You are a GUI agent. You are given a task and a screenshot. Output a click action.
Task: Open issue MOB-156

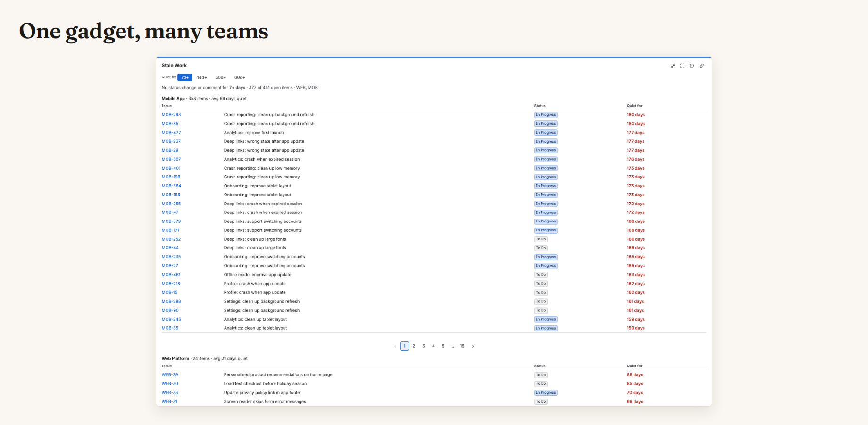[171, 195]
